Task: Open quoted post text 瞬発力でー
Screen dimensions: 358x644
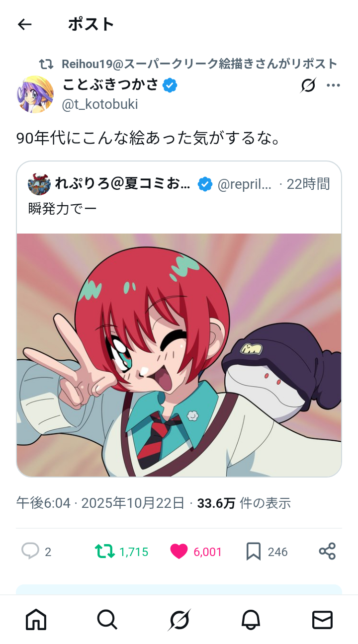Action: (x=62, y=208)
